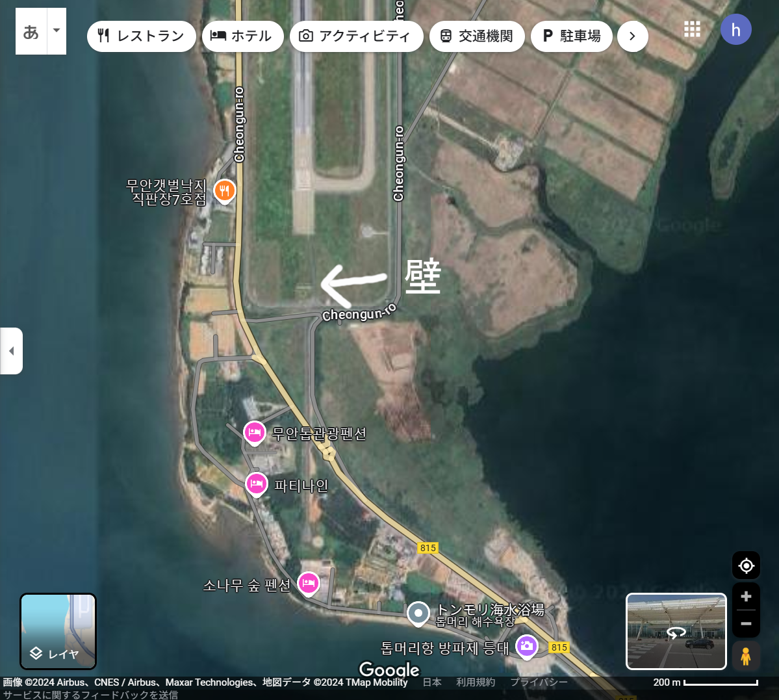This screenshot has height=700, width=779.
Task: Click the my location target icon
Action: [746, 565]
